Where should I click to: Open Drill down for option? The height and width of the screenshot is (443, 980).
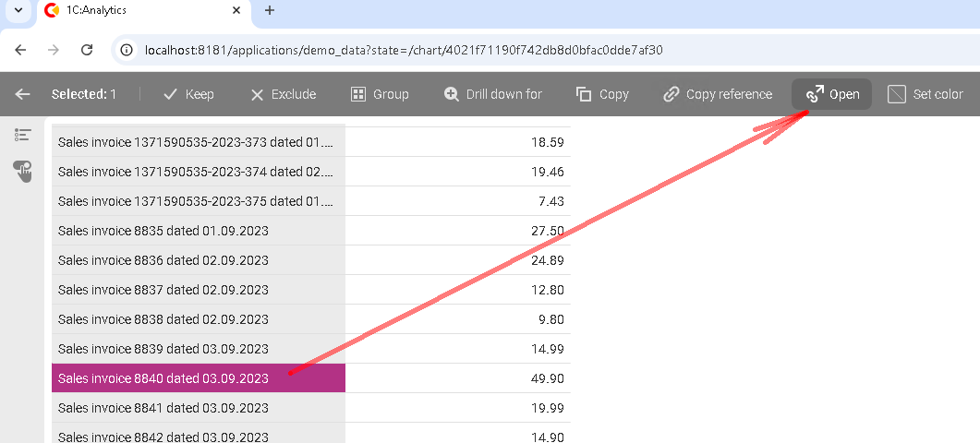tap(492, 94)
